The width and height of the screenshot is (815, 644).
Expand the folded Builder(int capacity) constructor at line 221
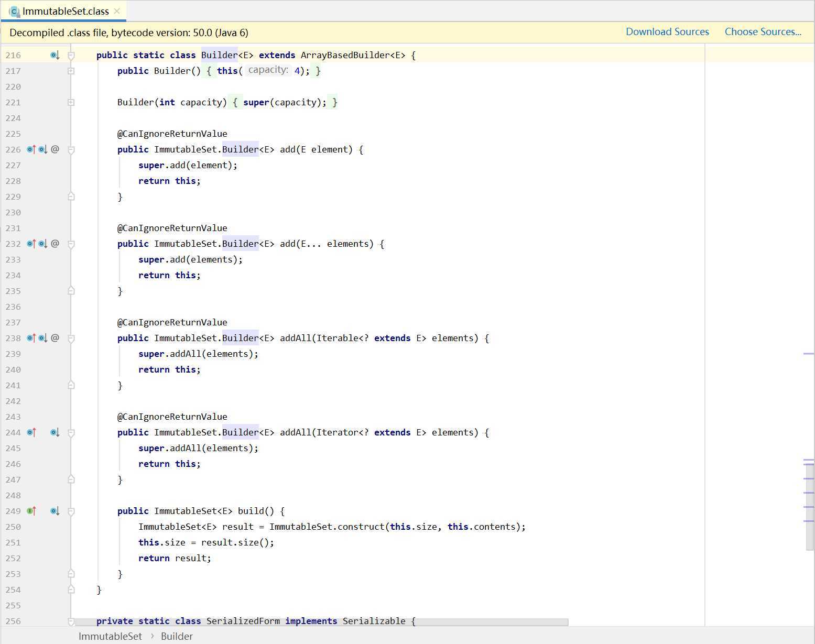point(71,102)
